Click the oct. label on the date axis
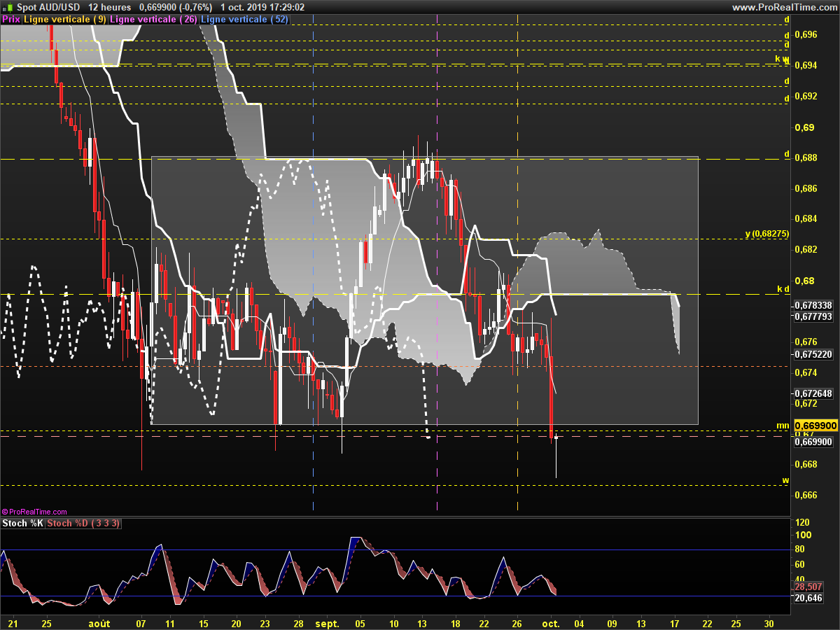This screenshot has width=840, height=630. point(551,622)
